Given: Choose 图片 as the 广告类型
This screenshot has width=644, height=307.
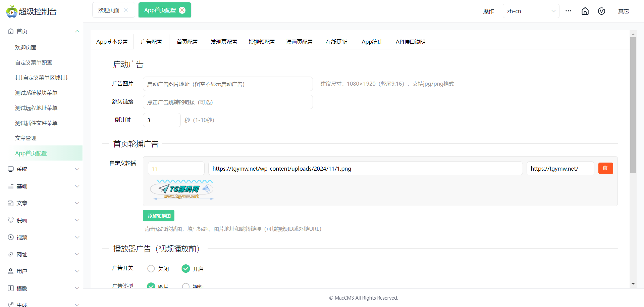Looking at the screenshot, I should pos(151,286).
